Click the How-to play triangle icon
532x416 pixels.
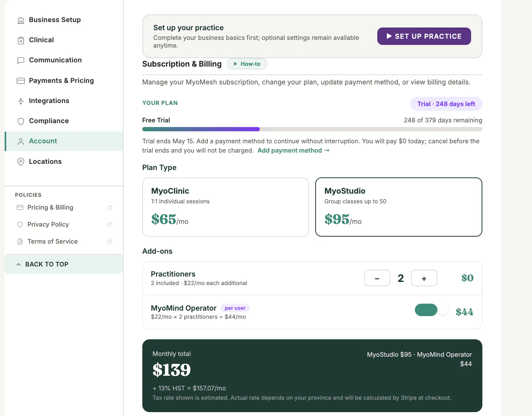coord(235,64)
